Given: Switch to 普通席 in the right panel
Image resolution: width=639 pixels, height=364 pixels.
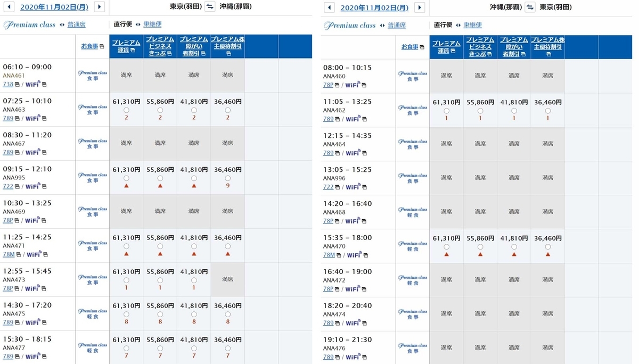Looking at the screenshot, I should pos(397,24).
